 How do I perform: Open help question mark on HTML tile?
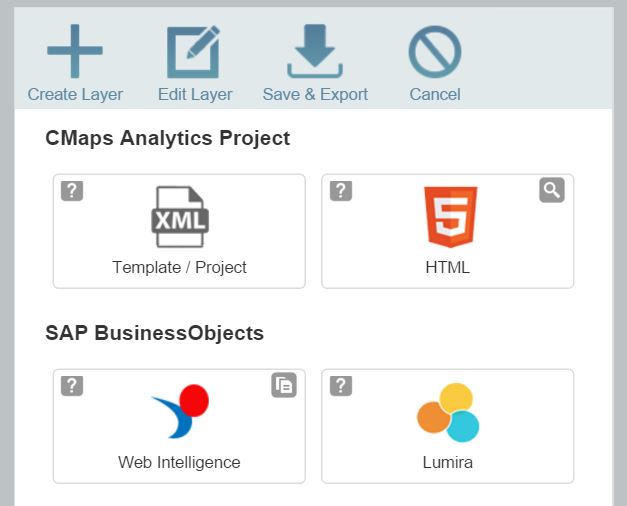tap(341, 191)
